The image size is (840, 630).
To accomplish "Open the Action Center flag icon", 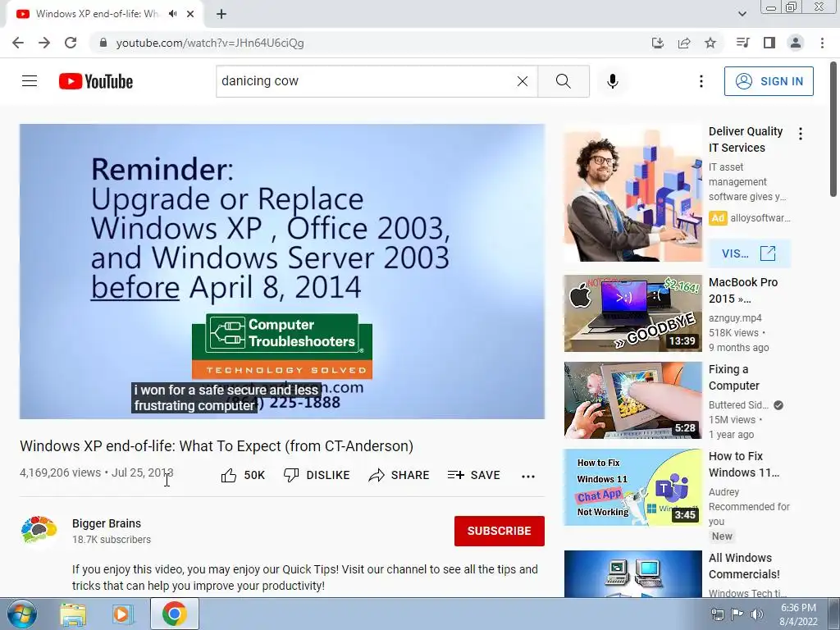I will [737, 614].
